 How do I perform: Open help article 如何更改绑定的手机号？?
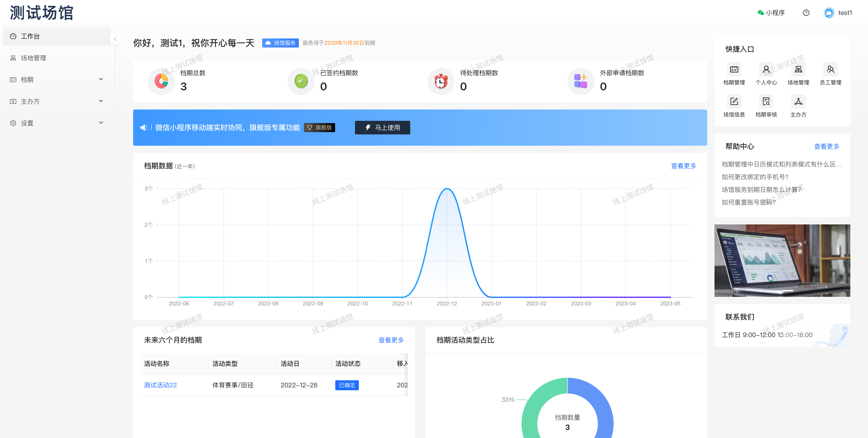755,177
